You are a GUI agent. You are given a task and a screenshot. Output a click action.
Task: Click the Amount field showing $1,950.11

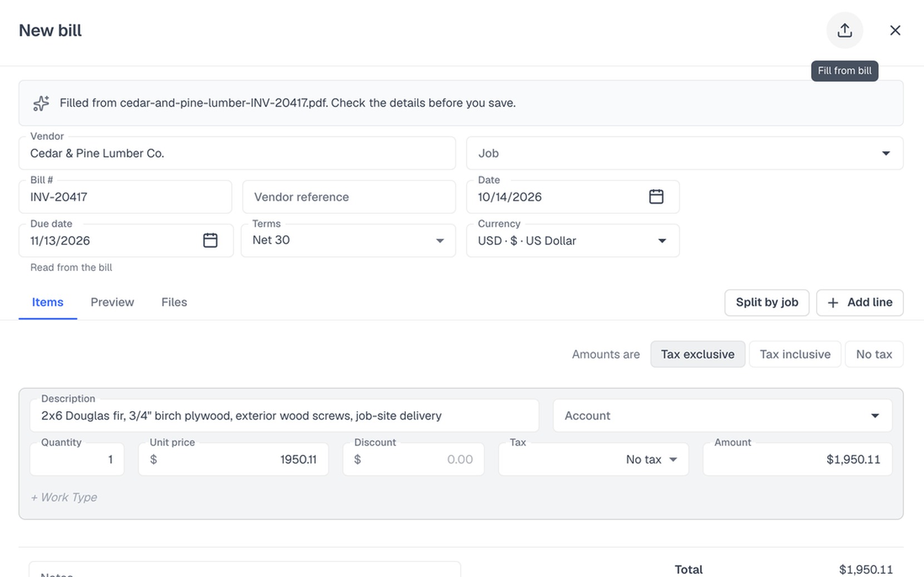click(798, 459)
